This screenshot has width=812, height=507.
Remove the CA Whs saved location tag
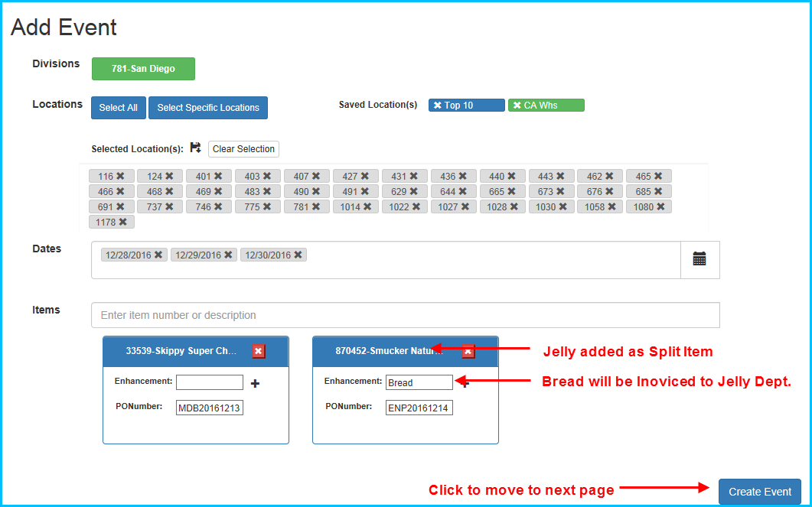tap(517, 105)
